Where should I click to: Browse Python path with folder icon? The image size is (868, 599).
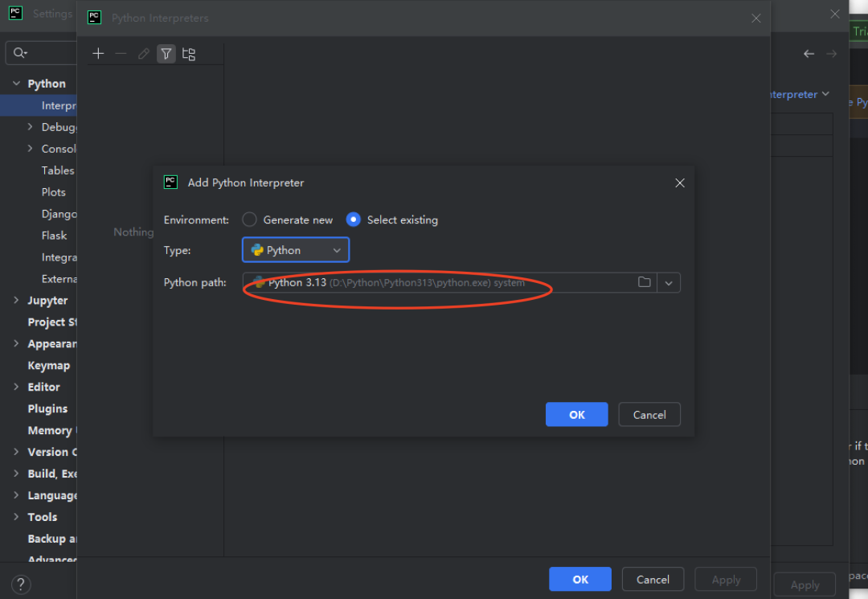[x=644, y=282]
